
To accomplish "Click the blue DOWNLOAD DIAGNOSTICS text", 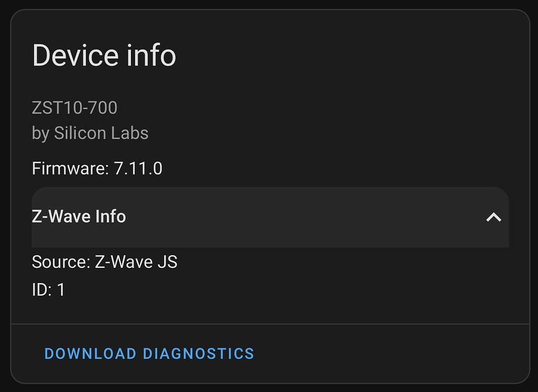I will pos(149,354).
